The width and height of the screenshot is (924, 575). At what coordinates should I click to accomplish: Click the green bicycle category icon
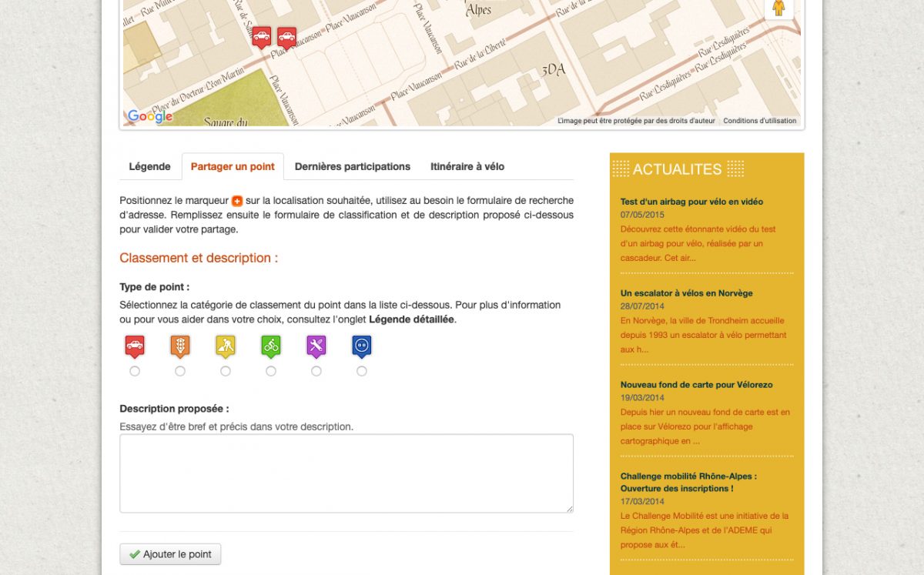[x=271, y=346]
